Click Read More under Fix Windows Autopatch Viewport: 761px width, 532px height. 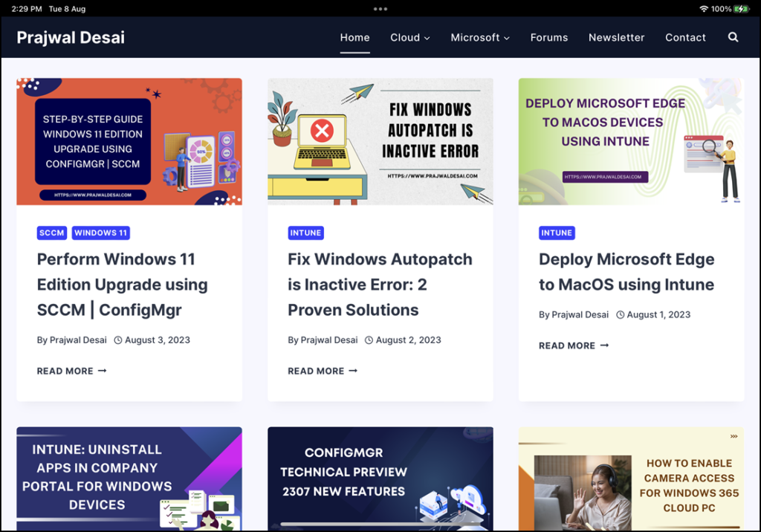coord(316,371)
